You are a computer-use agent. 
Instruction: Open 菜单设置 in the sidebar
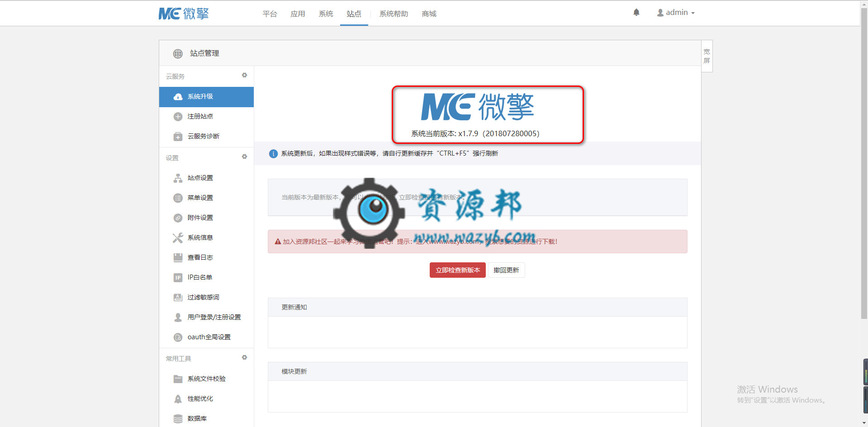point(206,198)
